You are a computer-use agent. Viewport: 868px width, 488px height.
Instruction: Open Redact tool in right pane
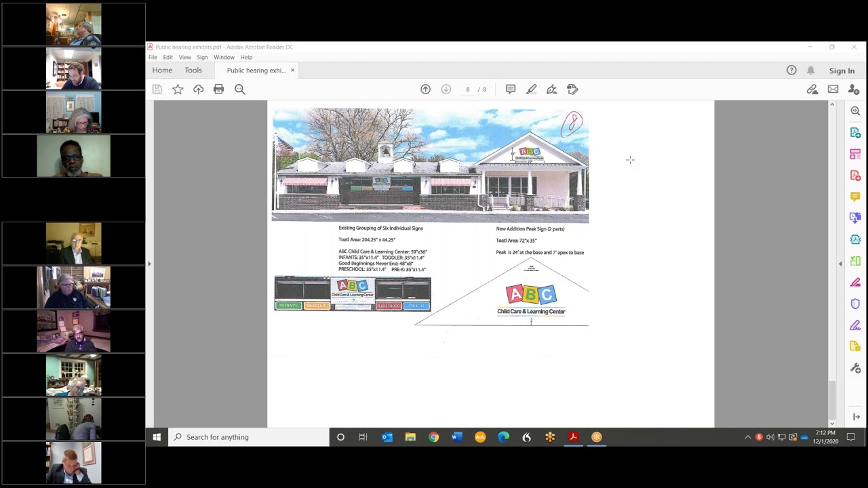856,283
